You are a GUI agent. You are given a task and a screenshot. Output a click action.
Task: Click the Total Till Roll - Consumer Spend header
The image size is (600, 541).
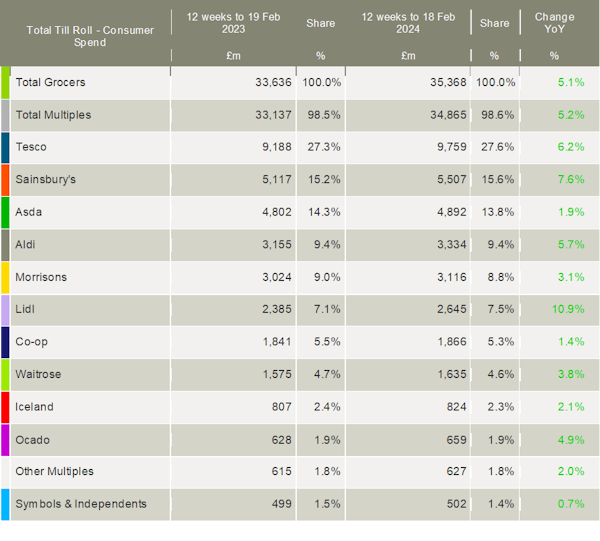90,36
